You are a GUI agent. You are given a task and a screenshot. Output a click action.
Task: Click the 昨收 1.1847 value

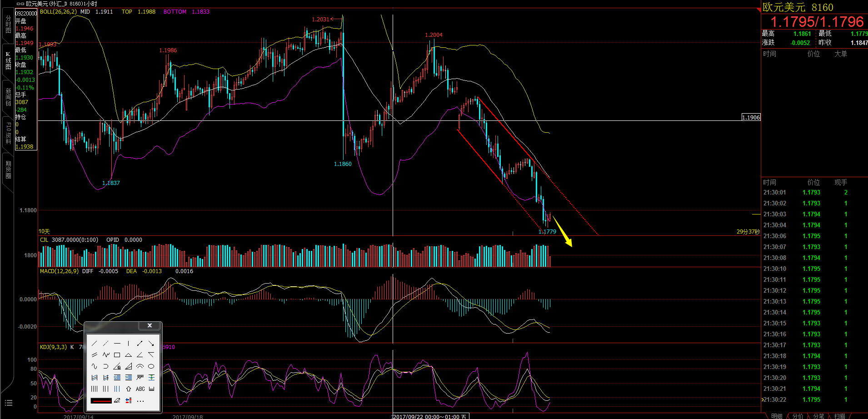click(859, 43)
